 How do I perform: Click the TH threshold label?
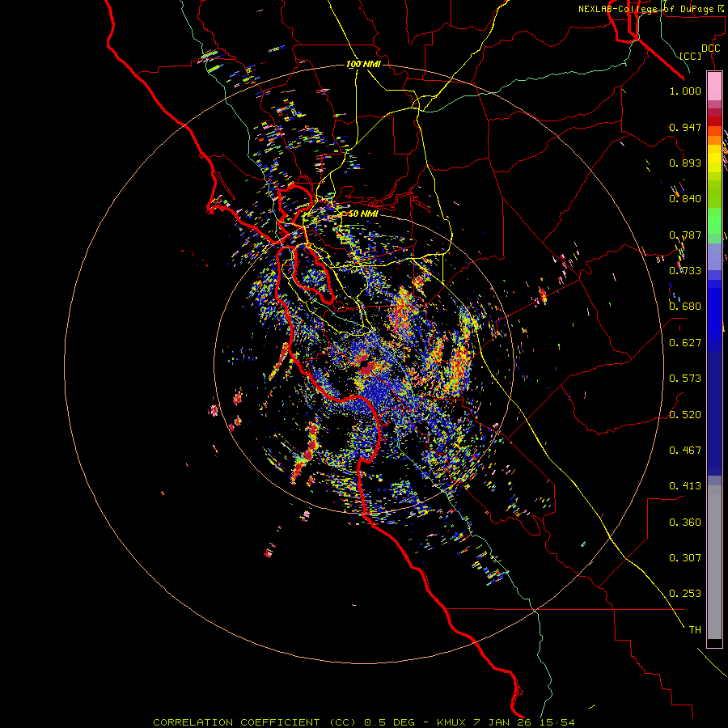(x=695, y=630)
